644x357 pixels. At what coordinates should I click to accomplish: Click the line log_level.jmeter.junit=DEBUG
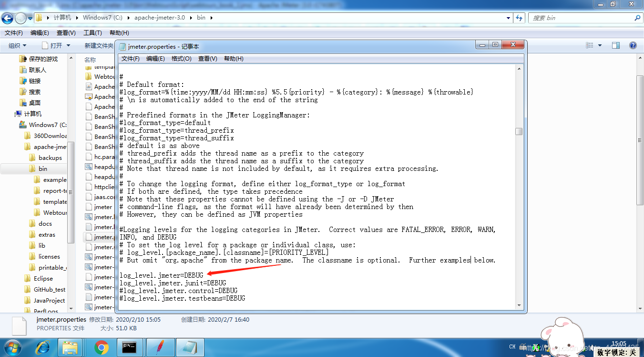[173, 283]
